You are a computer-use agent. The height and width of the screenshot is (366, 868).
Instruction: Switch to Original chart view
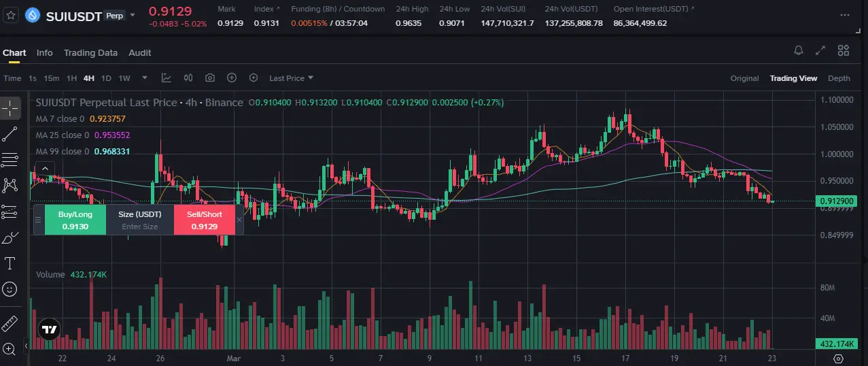[x=744, y=78]
